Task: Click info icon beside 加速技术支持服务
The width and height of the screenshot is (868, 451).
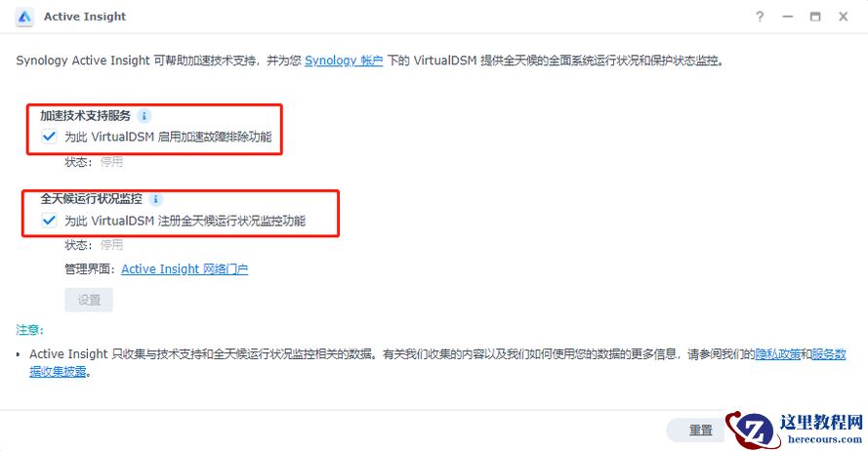Action: [x=144, y=116]
